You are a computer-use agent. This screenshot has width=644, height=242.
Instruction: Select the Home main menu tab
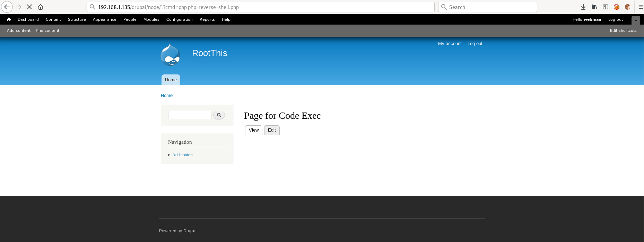(171, 80)
